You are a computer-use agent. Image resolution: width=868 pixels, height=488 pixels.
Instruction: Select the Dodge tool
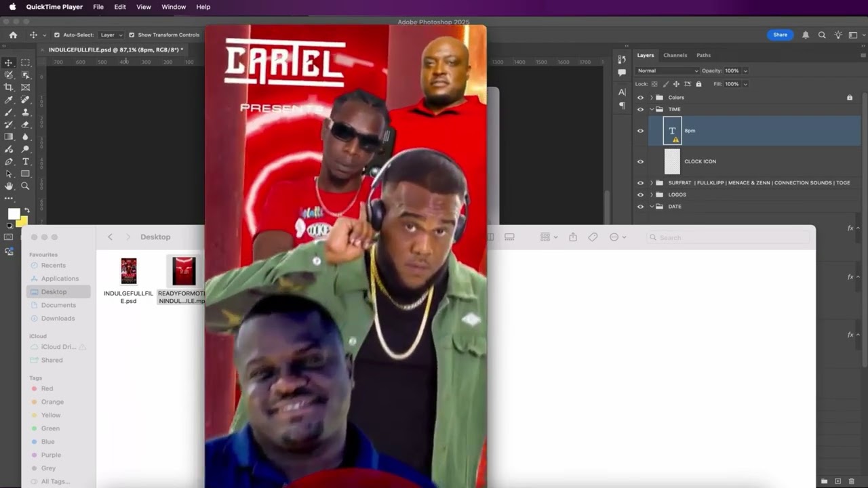coord(25,149)
